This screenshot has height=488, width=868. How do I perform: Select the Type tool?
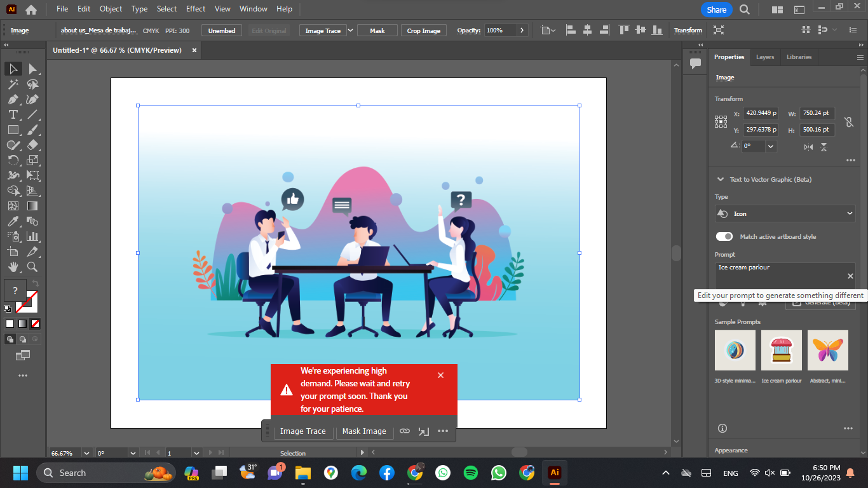click(13, 114)
